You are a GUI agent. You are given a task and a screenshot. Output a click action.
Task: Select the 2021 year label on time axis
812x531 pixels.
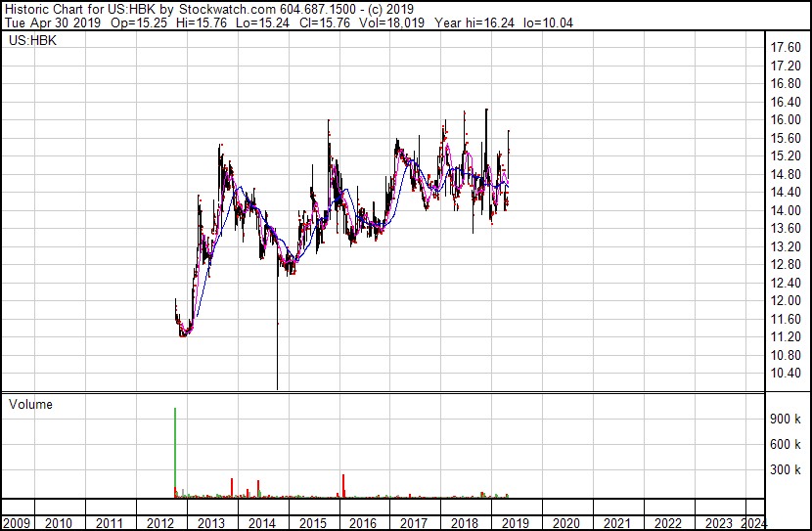(x=616, y=523)
